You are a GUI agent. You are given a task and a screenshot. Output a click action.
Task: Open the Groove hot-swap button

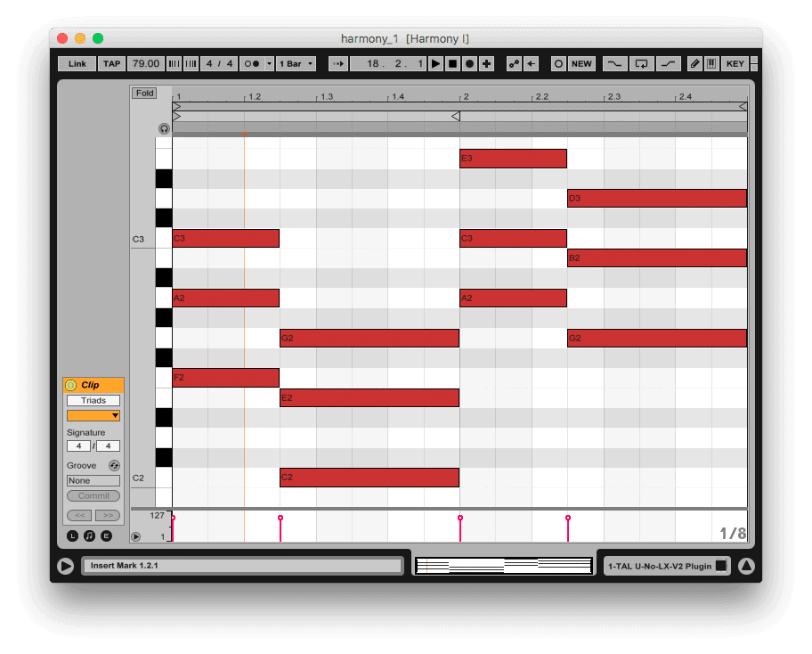click(x=114, y=466)
